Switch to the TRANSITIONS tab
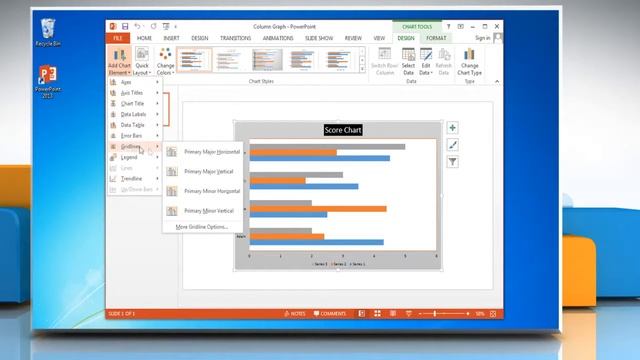Image resolution: width=640 pixels, height=360 pixels. [236, 38]
